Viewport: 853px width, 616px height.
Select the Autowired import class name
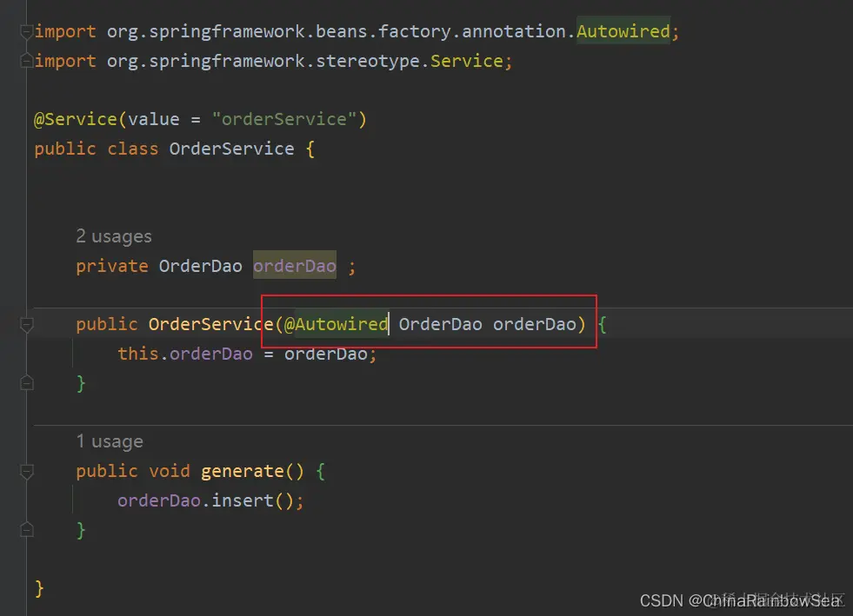(x=623, y=31)
